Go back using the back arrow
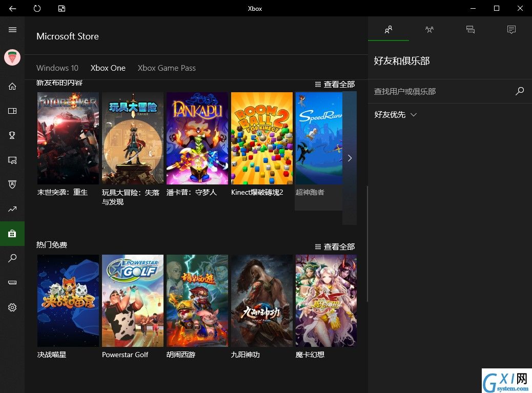The width and height of the screenshot is (532, 393). coord(12,9)
